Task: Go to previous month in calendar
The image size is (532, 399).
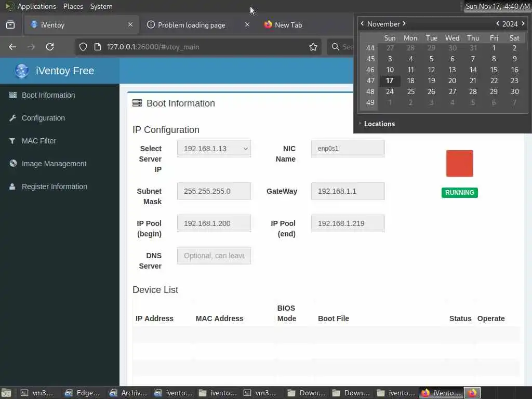Action: (362, 23)
